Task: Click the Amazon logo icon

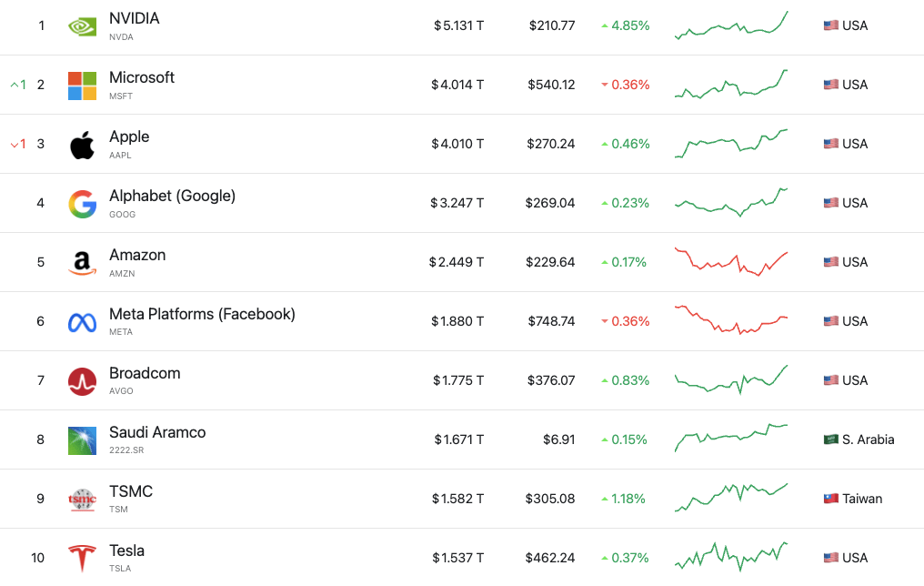Action: [82, 263]
